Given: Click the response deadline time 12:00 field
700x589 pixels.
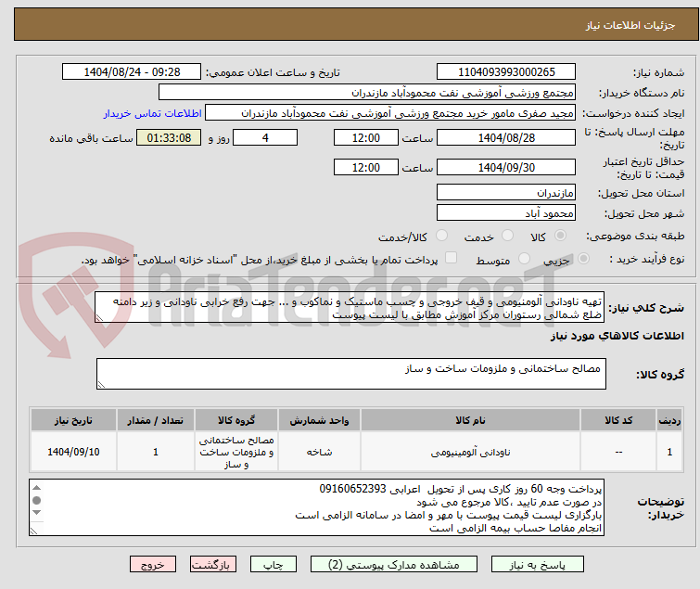Looking at the screenshot, I should (366, 137).
